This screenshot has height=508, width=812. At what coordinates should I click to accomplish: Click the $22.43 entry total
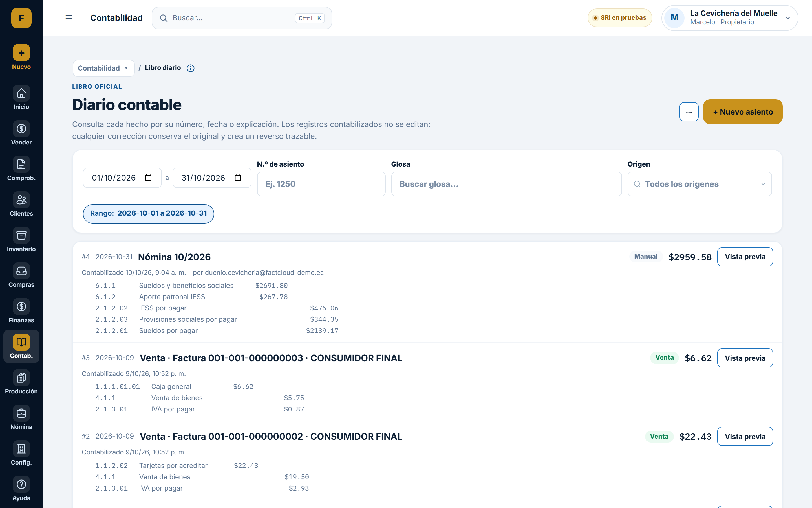click(695, 436)
